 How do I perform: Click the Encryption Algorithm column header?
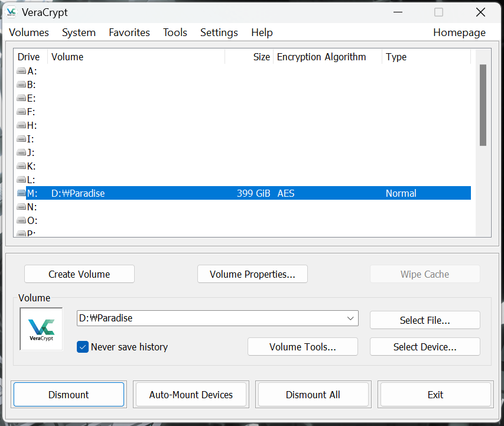(x=327, y=57)
